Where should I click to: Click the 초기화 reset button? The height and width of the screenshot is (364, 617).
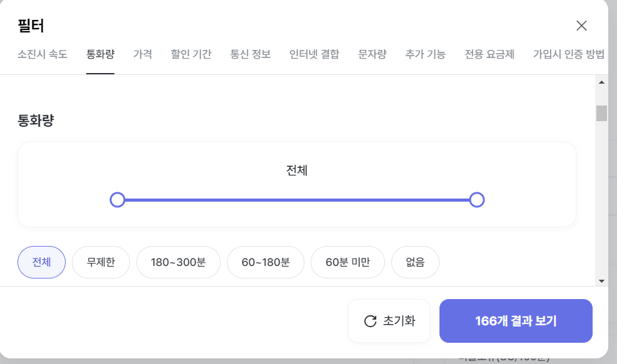[389, 321]
